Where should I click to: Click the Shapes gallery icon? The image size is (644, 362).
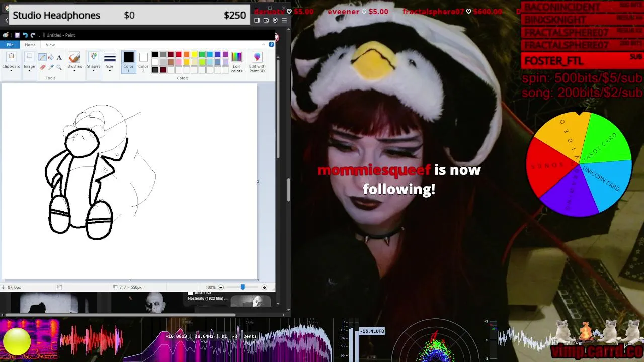coord(93,57)
